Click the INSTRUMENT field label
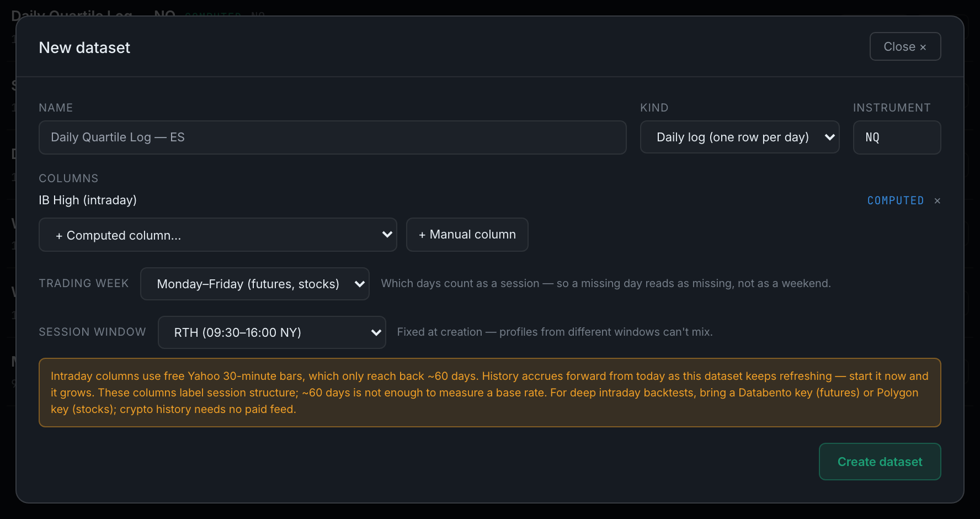Viewport: 980px width, 519px height. point(892,108)
